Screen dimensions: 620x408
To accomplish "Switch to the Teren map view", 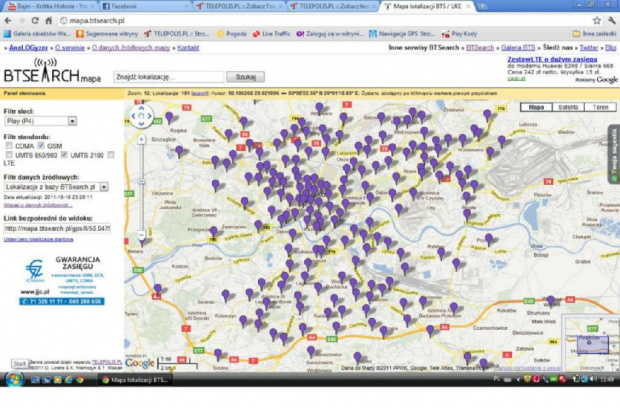I will tap(600, 107).
